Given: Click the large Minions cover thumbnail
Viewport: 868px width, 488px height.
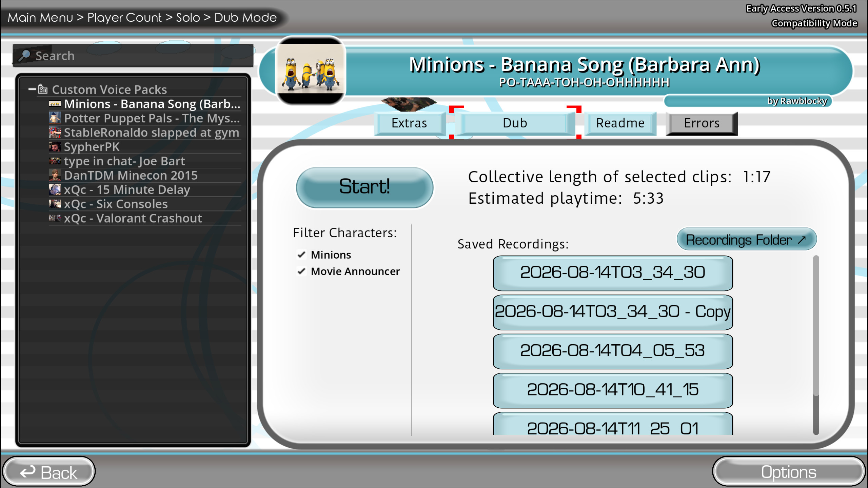Looking at the screenshot, I should coord(310,70).
